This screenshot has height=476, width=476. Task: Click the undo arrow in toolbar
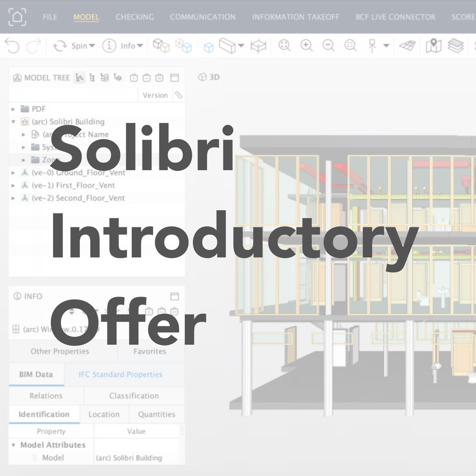coord(12,46)
